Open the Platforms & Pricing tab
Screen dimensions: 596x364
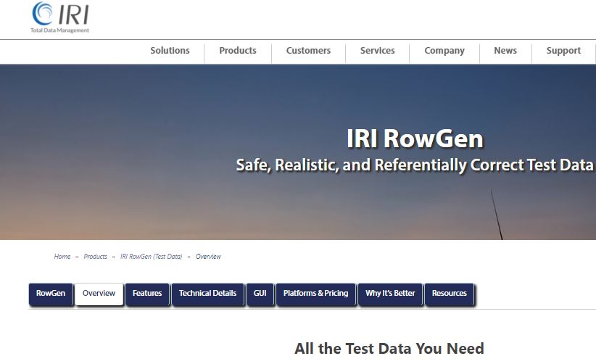pos(316,294)
